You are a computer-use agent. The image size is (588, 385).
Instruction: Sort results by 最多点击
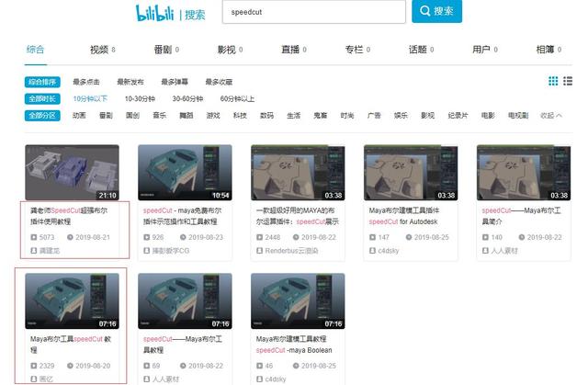[86, 82]
